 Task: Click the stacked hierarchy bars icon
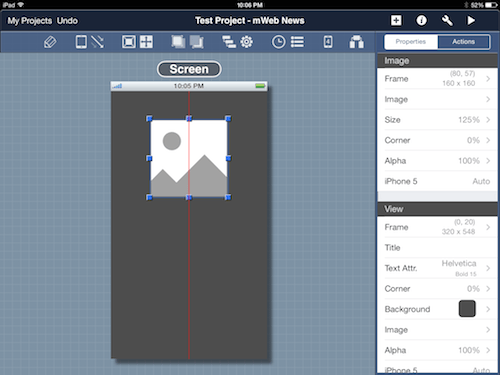point(229,42)
